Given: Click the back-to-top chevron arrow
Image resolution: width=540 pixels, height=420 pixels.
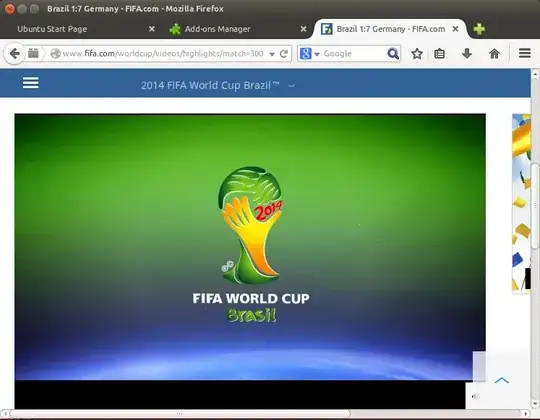Looking at the screenshot, I should click(501, 380).
